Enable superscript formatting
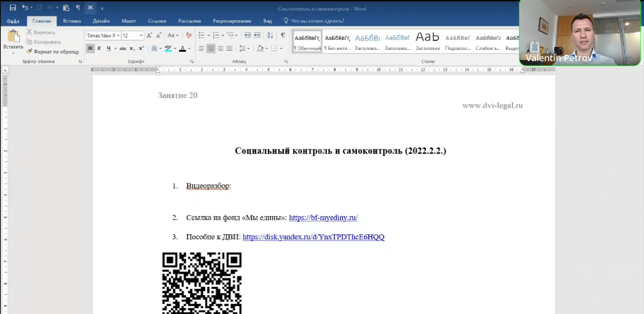The height and width of the screenshot is (314, 644). coord(141,49)
